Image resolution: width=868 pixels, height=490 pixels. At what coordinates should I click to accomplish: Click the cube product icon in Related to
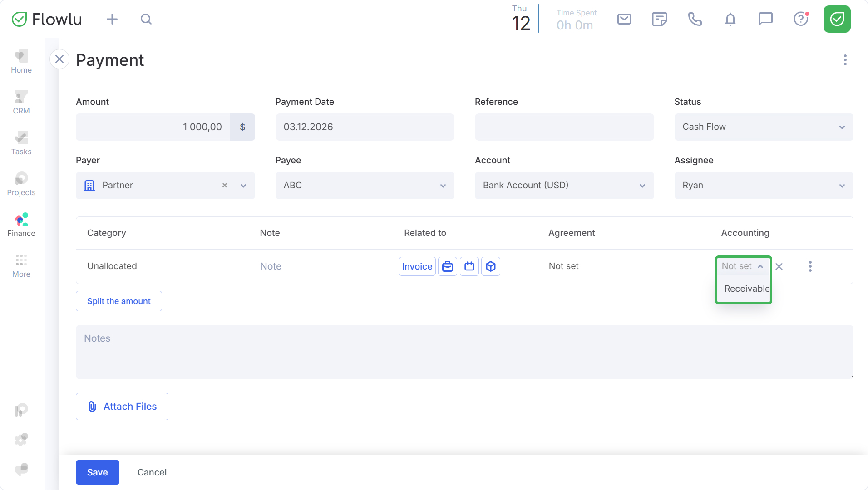pos(491,266)
